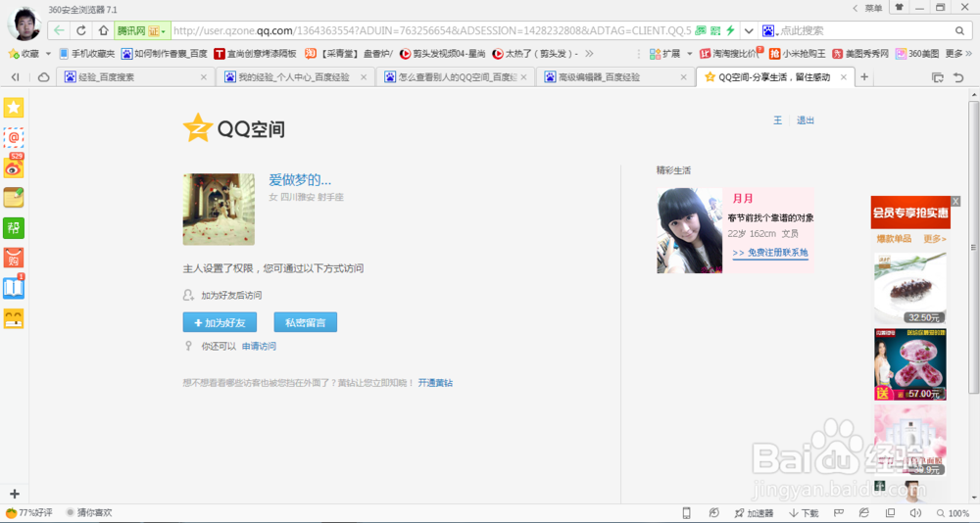Click the 57.00元 product ad image
This screenshot has width=980, height=523.
(910, 364)
